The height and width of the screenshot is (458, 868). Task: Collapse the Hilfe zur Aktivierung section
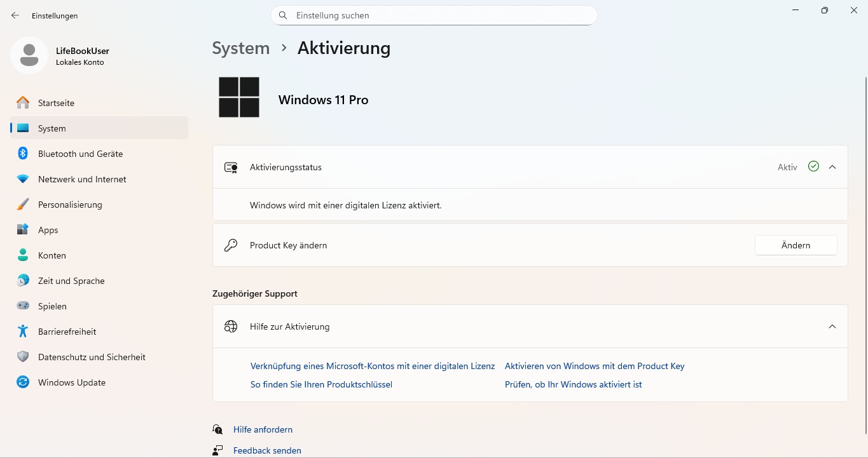click(x=832, y=327)
